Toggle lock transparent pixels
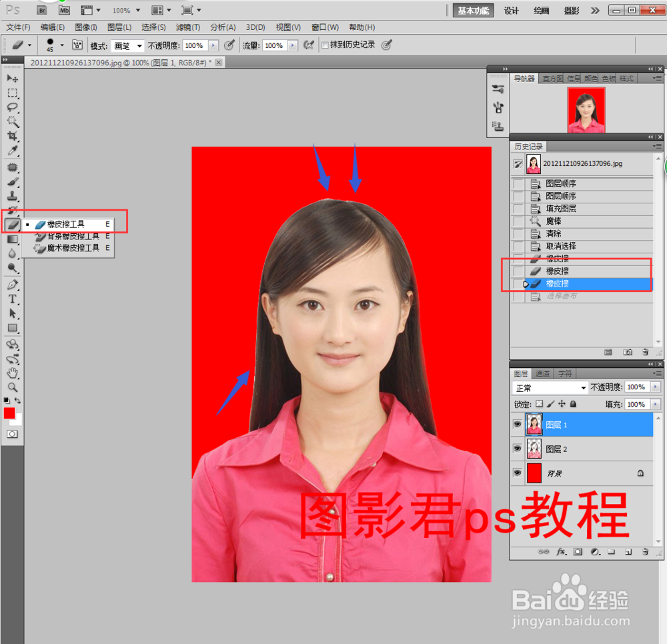 pos(540,404)
